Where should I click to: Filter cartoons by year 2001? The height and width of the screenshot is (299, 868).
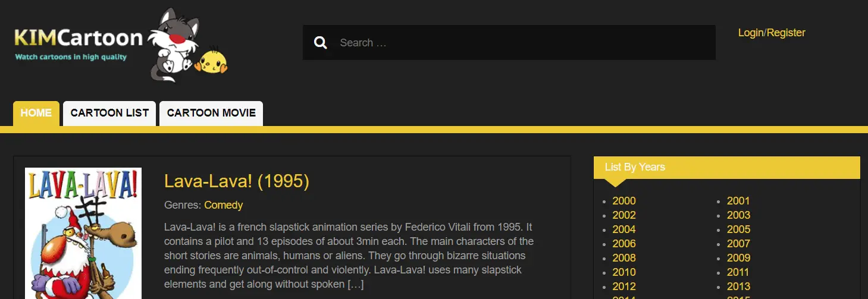(738, 201)
